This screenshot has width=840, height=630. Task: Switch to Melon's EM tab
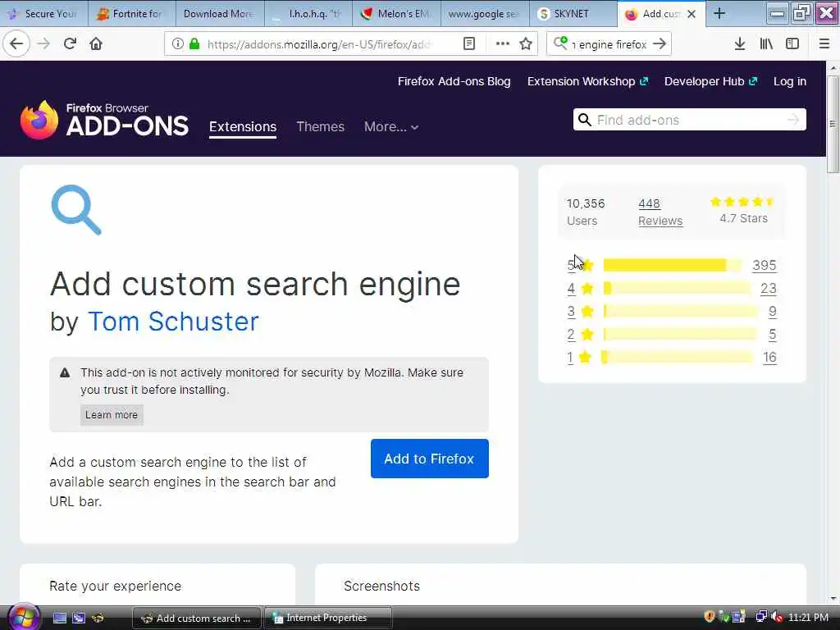click(397, 14)
